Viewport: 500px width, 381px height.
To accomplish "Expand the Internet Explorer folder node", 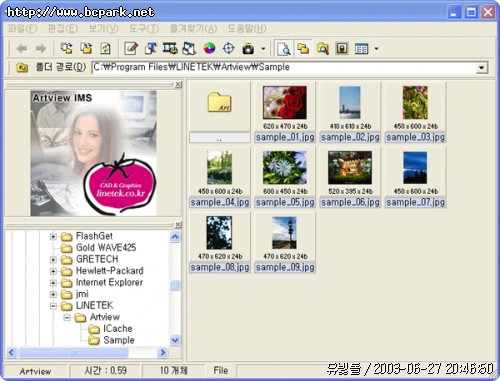I will (53, 283).
